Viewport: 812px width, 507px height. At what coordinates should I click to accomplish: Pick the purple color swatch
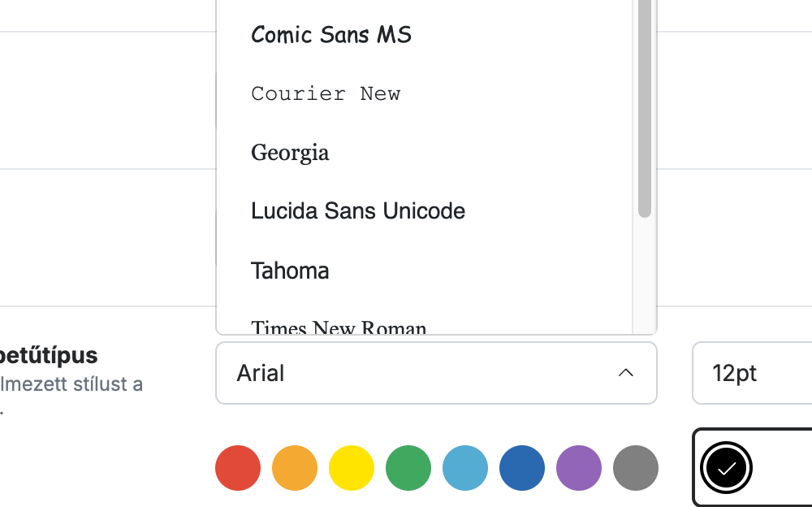tap(579, 468)
